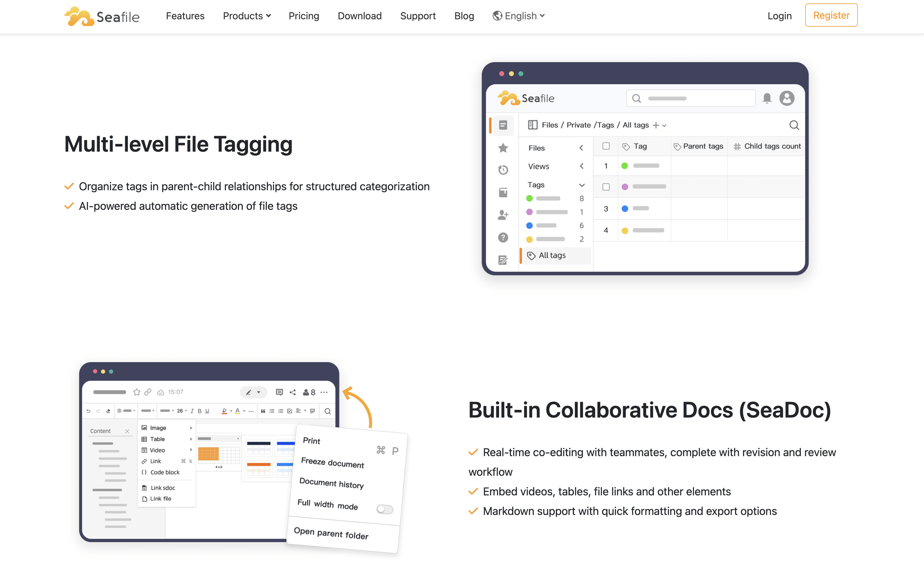Select the All tags entry in the tag panel

556,255
